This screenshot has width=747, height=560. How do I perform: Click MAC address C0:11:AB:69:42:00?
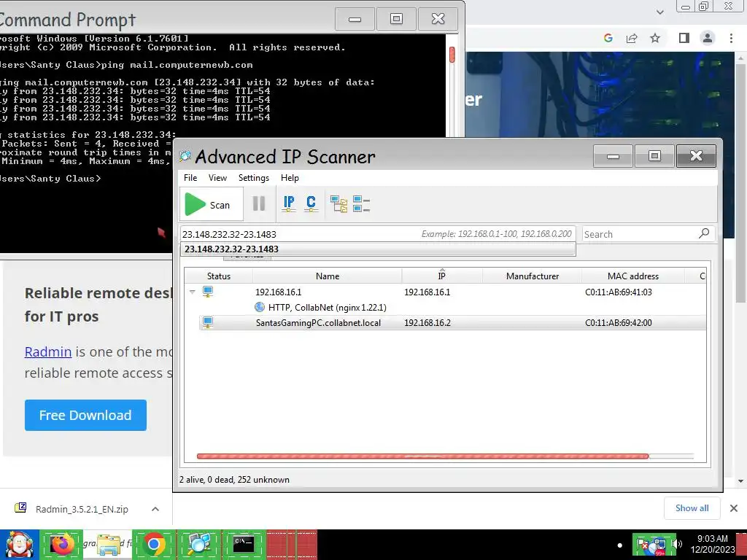(x=619, y=322)
